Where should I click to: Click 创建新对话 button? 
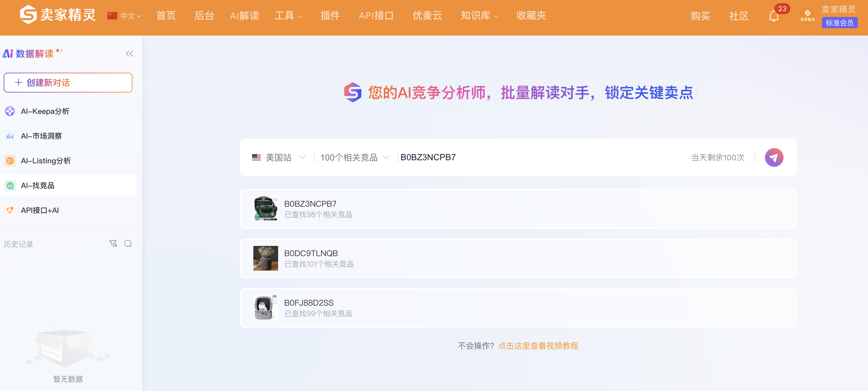pyautogui.click(x=68, y=83)
